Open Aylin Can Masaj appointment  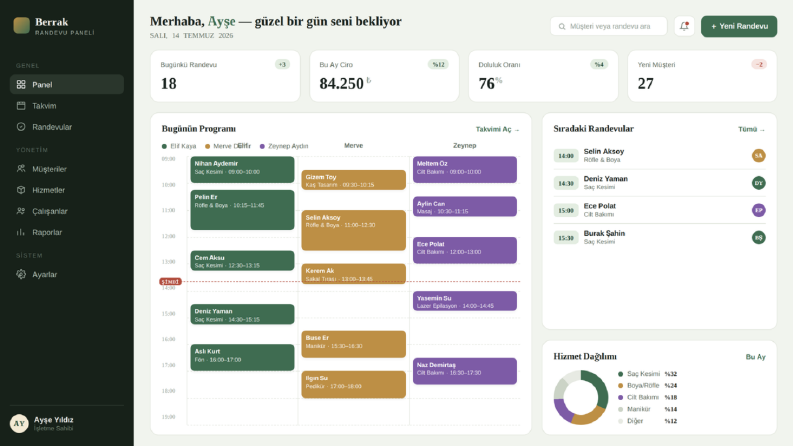(x=465, y=206)
